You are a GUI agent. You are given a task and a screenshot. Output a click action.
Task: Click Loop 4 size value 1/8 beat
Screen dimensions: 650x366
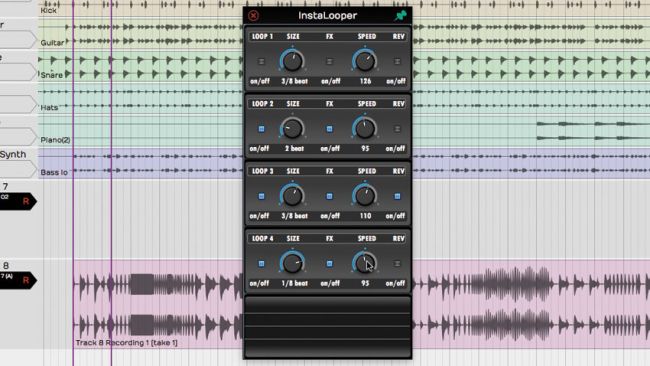294,284
